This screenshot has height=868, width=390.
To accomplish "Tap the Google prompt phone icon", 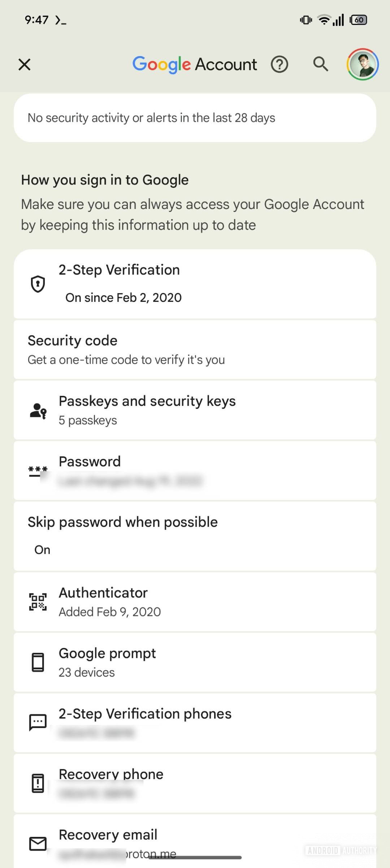I will tap(38, 662).
